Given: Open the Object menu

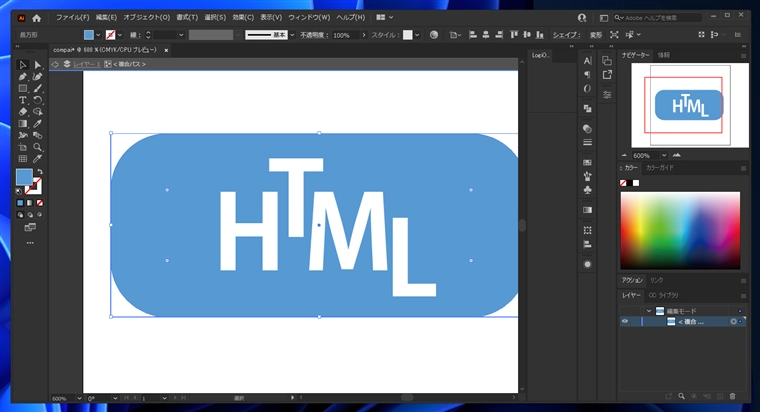Looking at the screenshot, I should coord(146,17).
